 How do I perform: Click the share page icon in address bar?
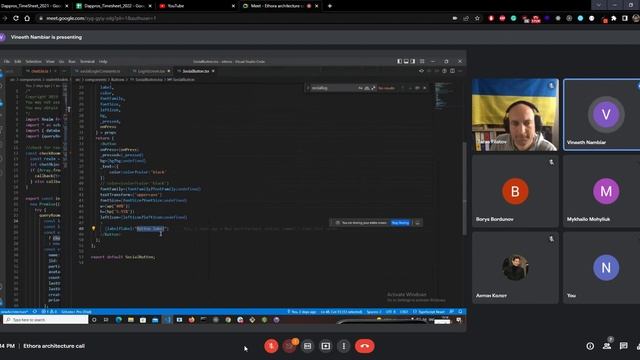click(466, 18)
